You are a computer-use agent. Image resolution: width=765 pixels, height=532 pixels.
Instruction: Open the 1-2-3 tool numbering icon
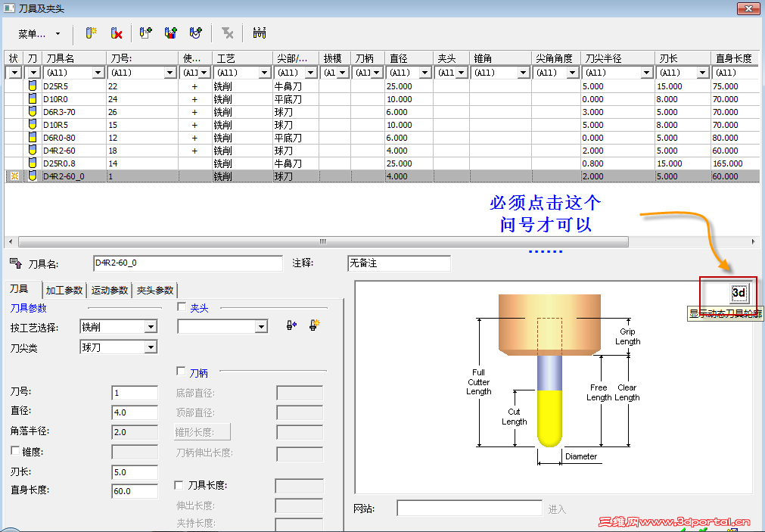(x=260, y=33)
